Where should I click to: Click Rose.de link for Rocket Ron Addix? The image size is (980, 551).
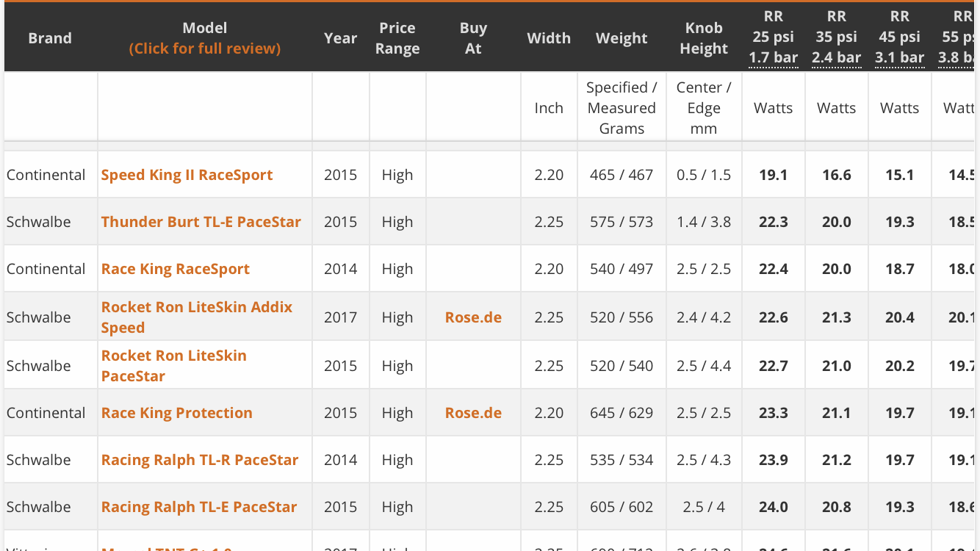(473, 317)
